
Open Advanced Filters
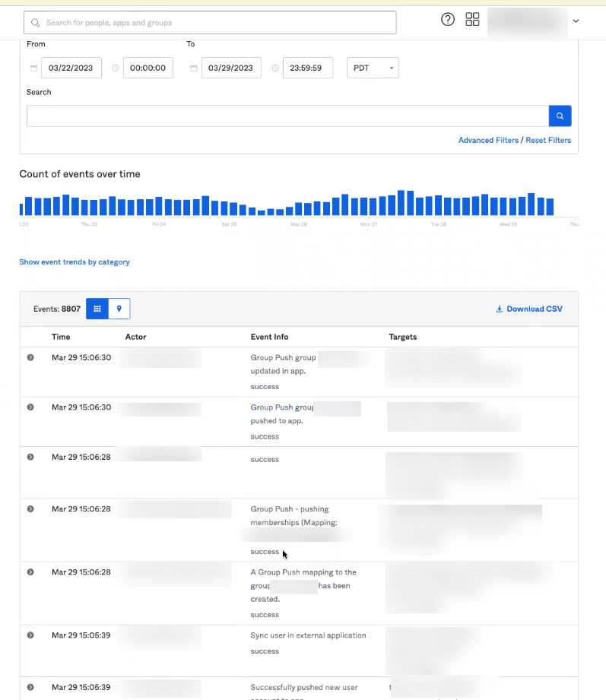488,141
